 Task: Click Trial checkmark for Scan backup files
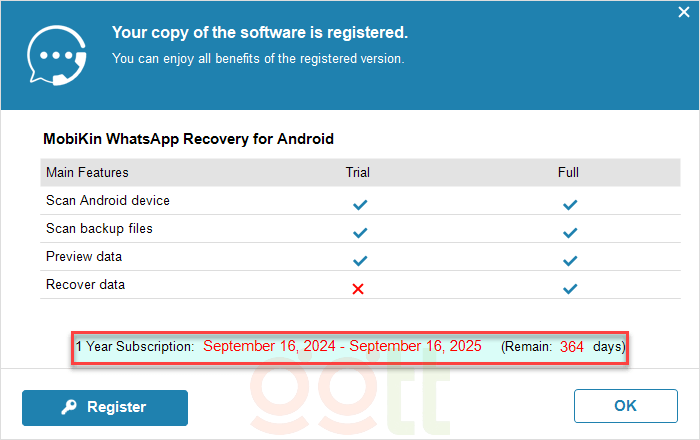(360, 233)
